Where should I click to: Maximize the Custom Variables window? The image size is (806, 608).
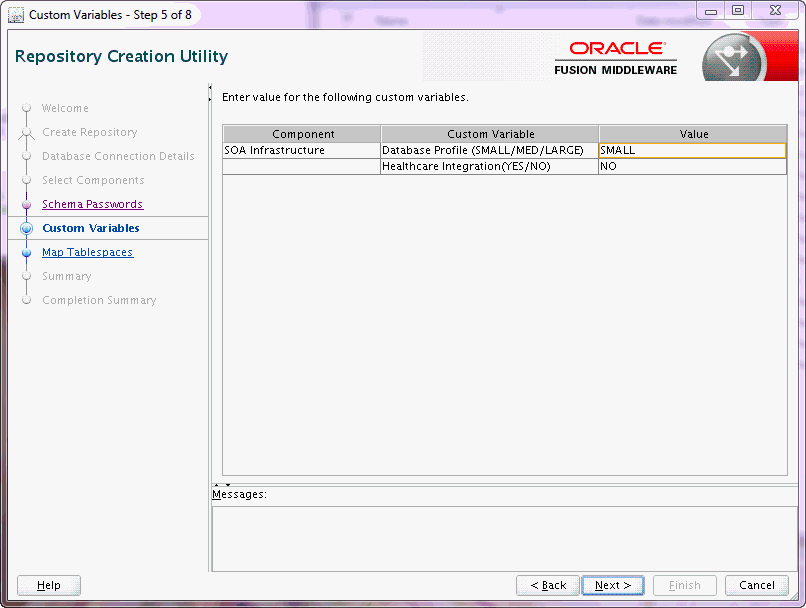click(738, 10)
